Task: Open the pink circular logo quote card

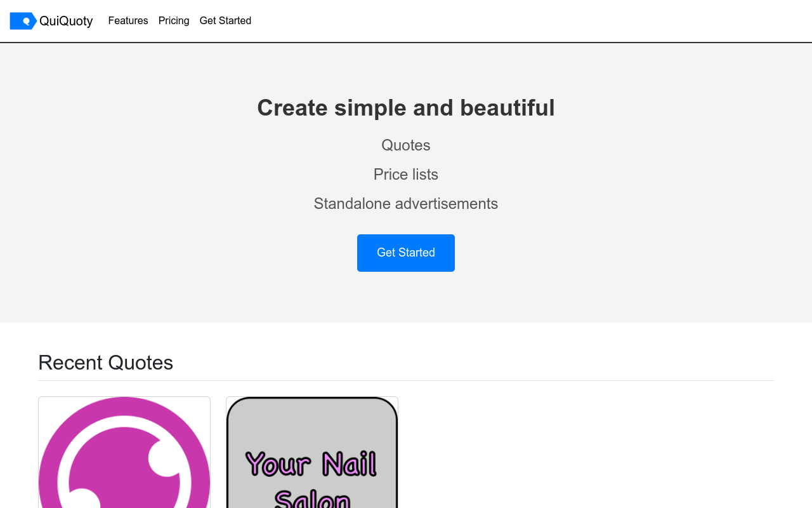Action: [124, 452]
